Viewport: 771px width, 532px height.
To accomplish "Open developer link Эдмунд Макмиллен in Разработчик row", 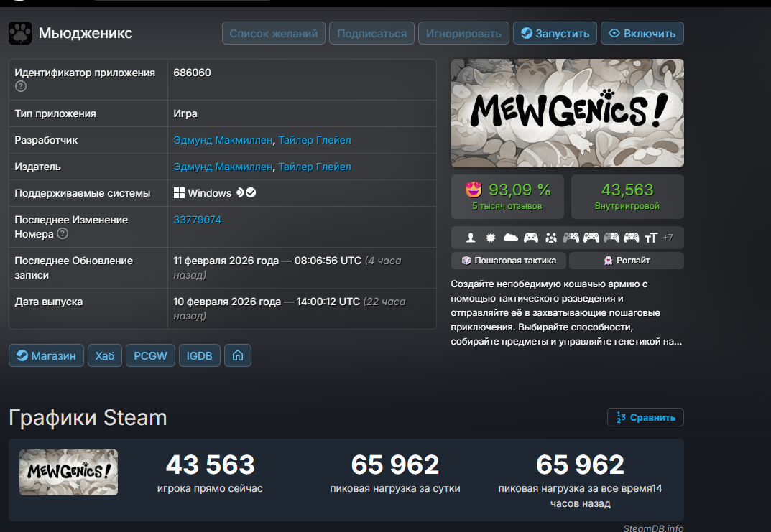I will (223, 141).
